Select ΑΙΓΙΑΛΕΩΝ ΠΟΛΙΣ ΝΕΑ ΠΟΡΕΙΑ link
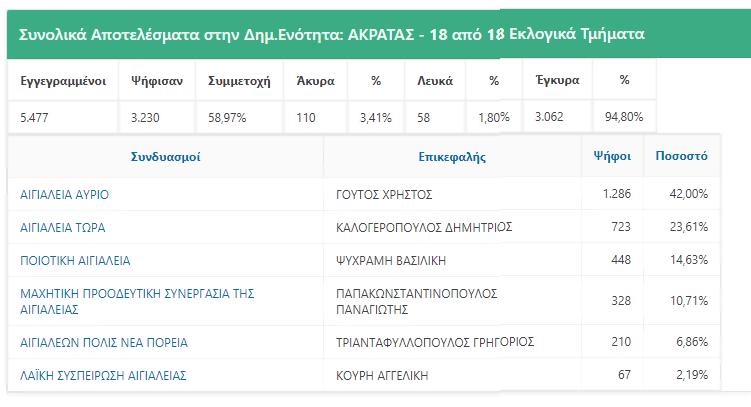751x407 pixels. tap(104, 342)
